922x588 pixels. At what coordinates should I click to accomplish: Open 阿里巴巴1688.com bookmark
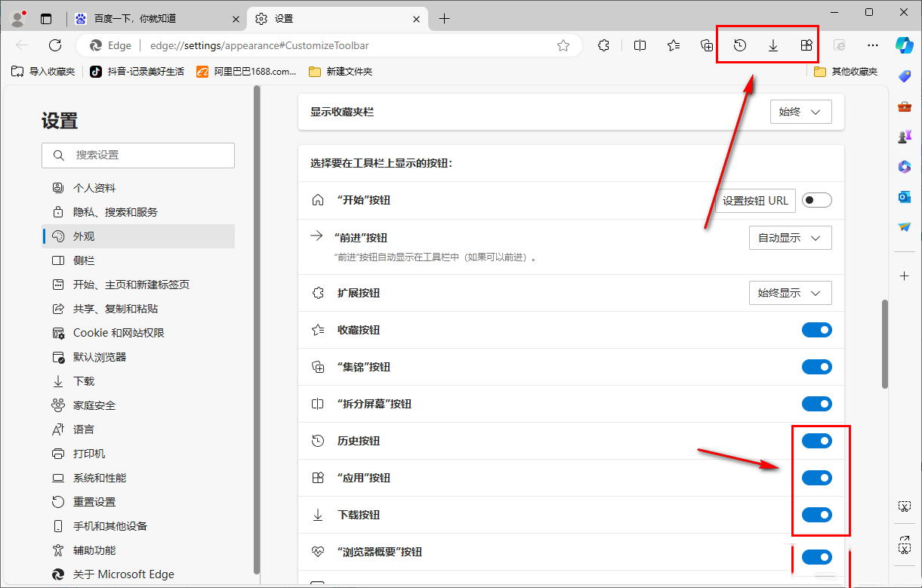247,72
